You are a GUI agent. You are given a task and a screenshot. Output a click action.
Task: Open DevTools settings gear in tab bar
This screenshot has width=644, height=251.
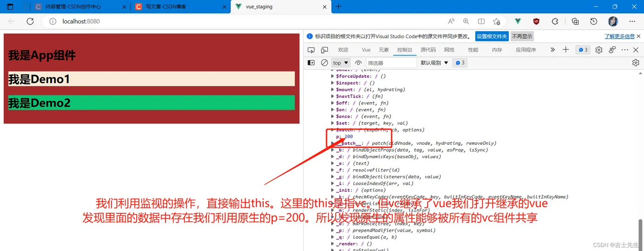(598, 50)
